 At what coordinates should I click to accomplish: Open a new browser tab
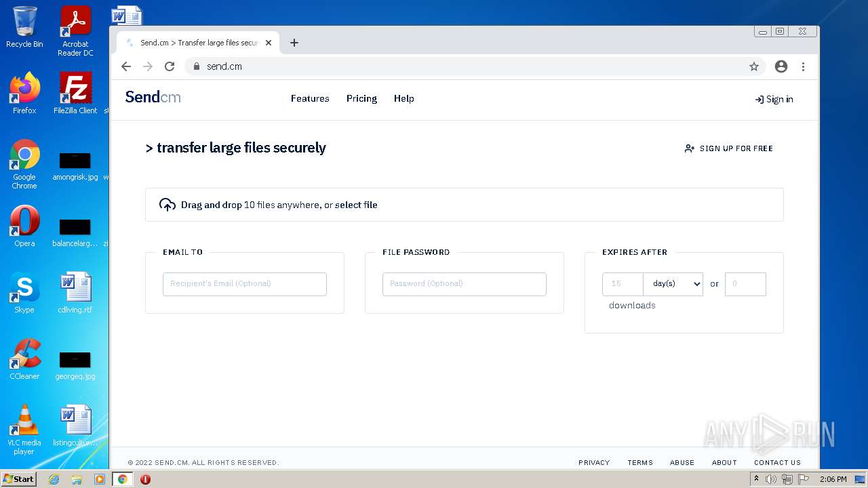click(294, 43)
